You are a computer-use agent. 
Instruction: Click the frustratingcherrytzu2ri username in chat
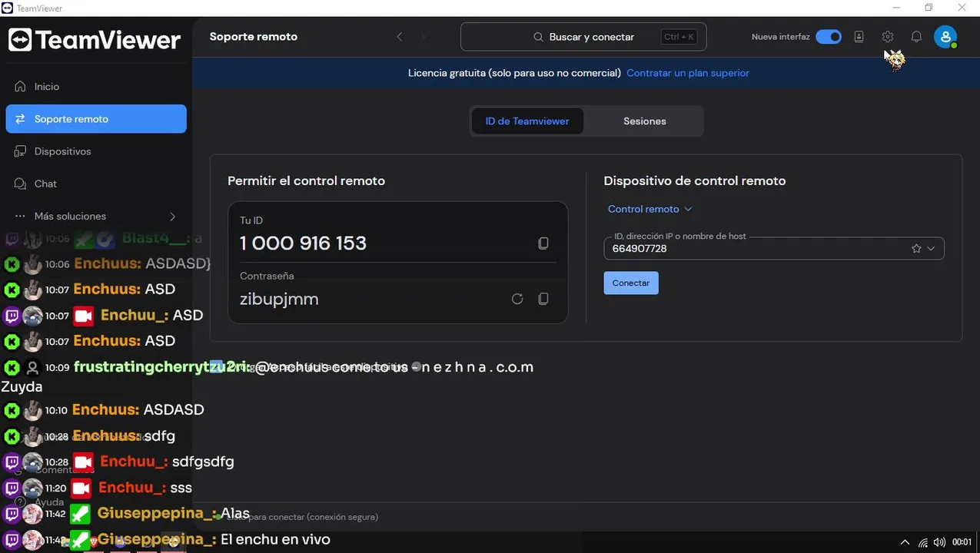click(x=161, y=367)
